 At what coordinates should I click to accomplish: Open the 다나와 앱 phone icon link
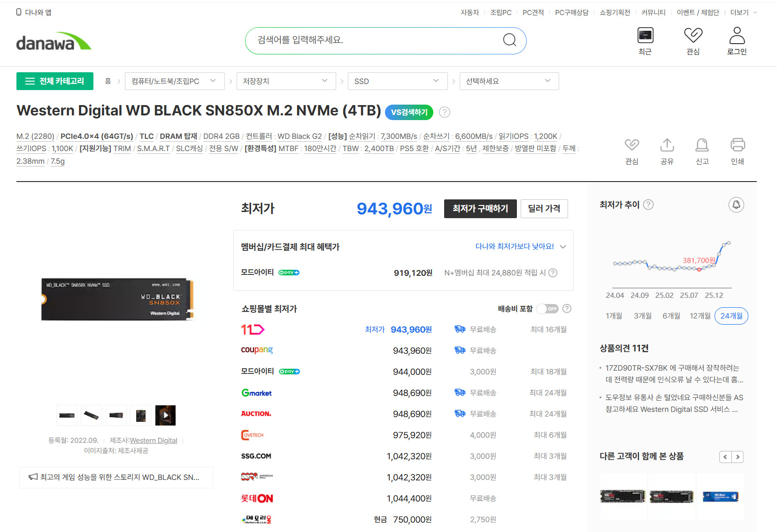(33, 12)
